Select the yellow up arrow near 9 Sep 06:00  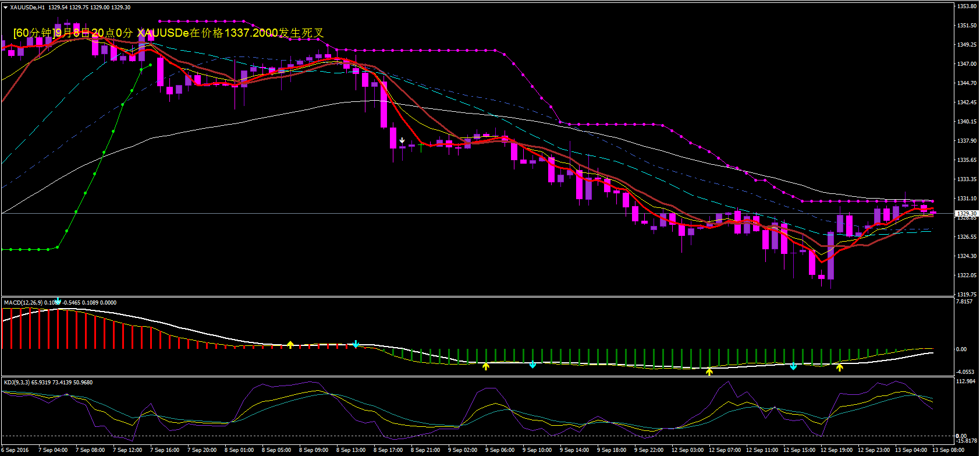[x=485, y=366]
